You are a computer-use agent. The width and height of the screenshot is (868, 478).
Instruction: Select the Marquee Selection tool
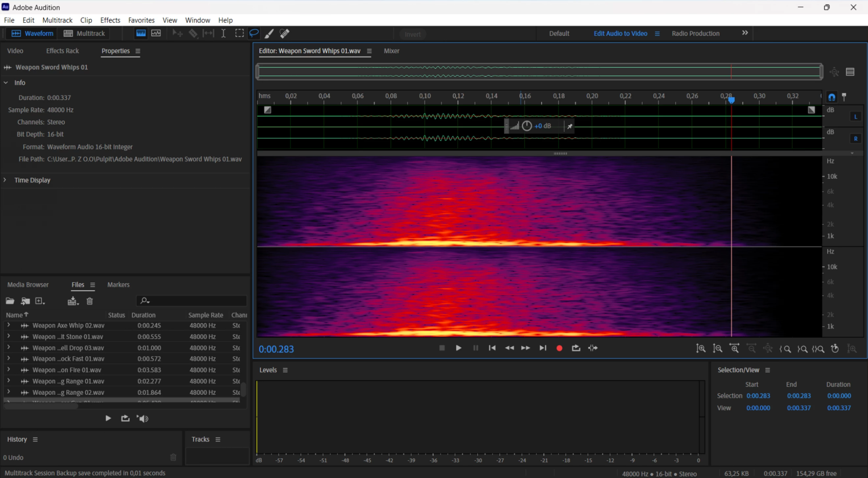[x=239, y=33]
